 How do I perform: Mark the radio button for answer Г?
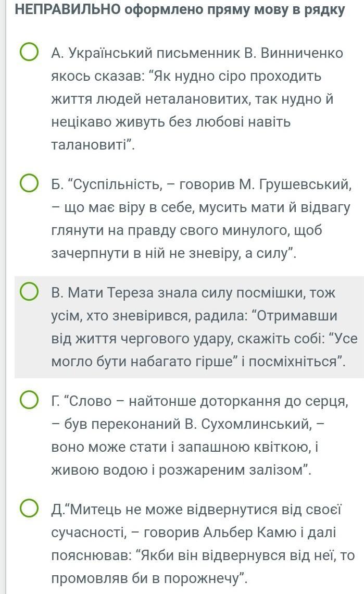pos(29,400)
